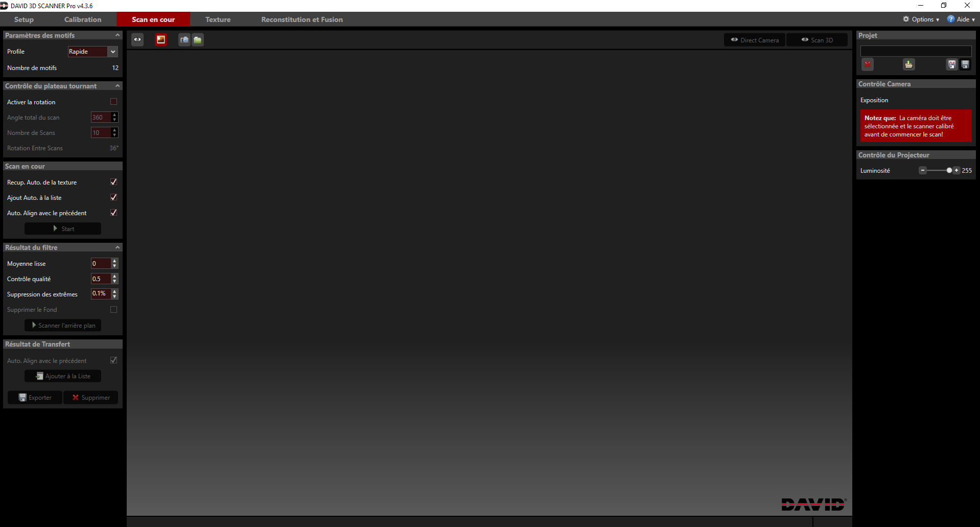The image size is (980, 527).
Task: Click the Projet name input field
Action: click(916, 51)
